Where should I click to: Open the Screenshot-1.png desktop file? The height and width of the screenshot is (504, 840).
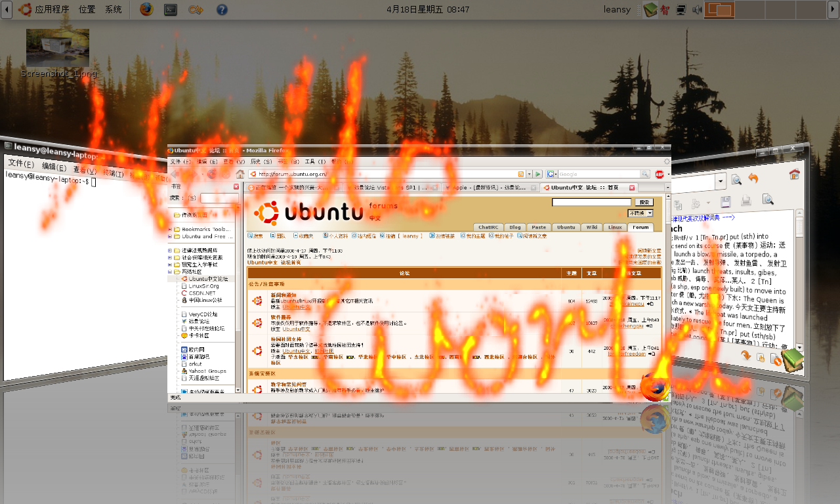coord(58,53)
